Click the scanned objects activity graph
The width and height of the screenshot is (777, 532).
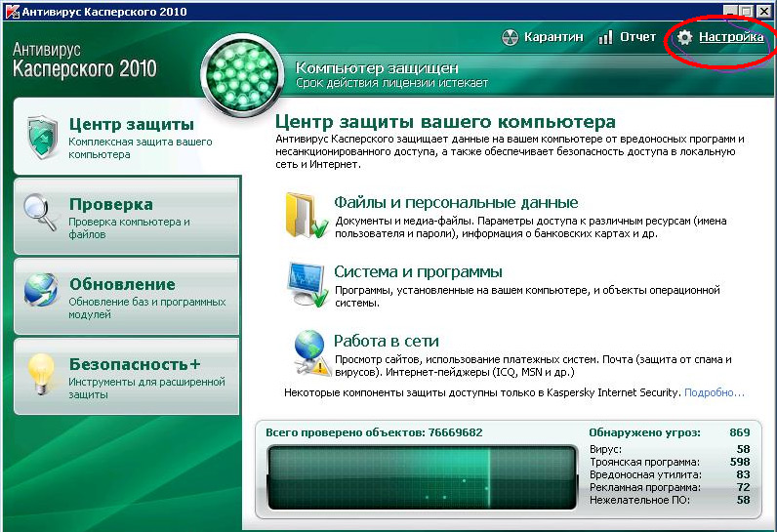coord(423,477)
